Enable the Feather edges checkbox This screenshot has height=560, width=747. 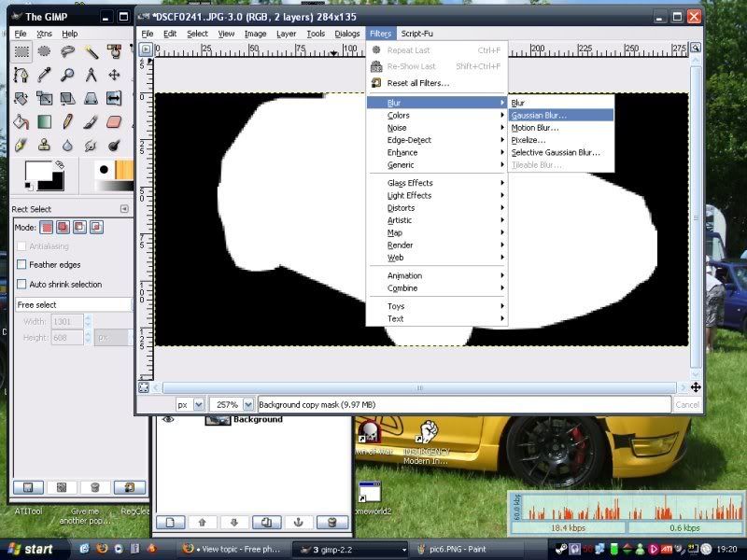point(21,264)
